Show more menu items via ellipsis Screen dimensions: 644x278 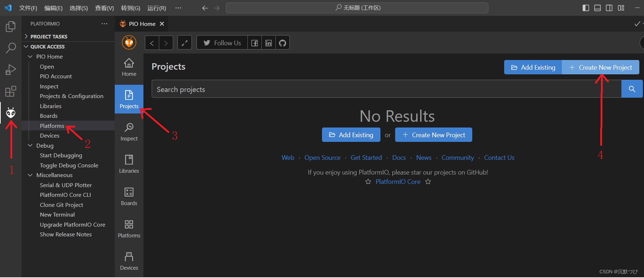(178, 8)
